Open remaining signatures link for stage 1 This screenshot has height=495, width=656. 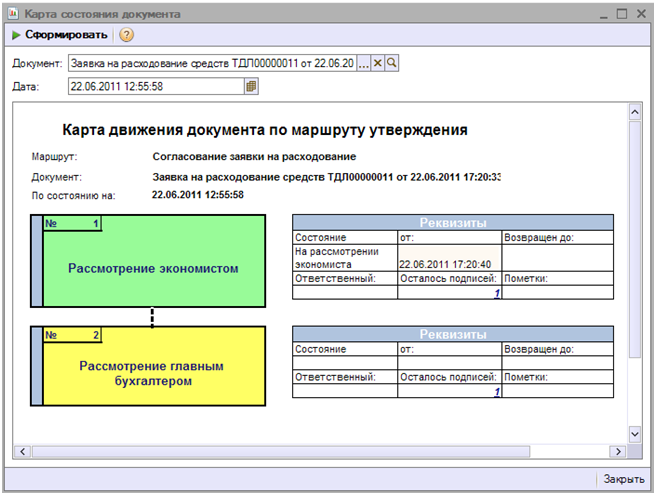click(496, 293)
